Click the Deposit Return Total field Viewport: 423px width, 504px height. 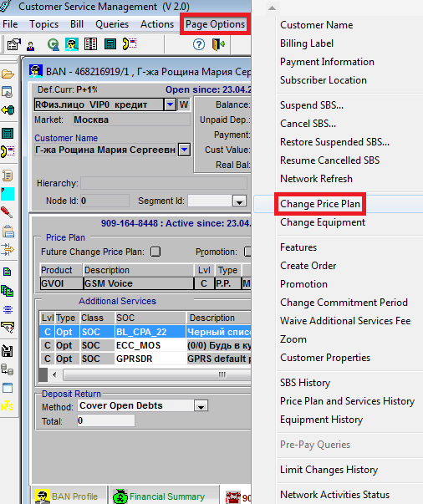point(105,420)
